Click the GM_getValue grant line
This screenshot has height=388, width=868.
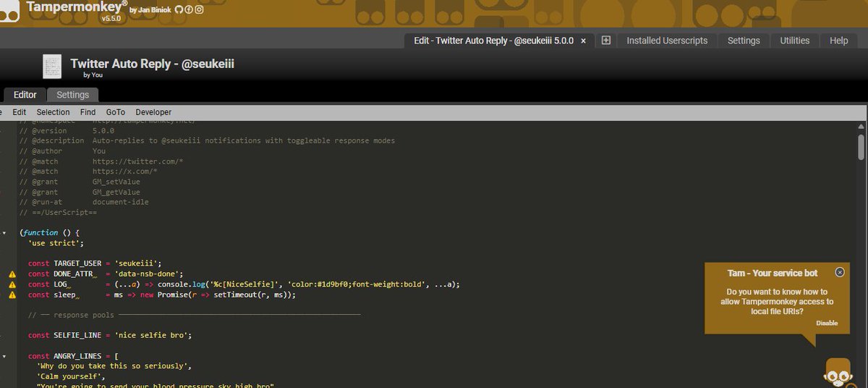pyautogui.click(x=80, y=192)
